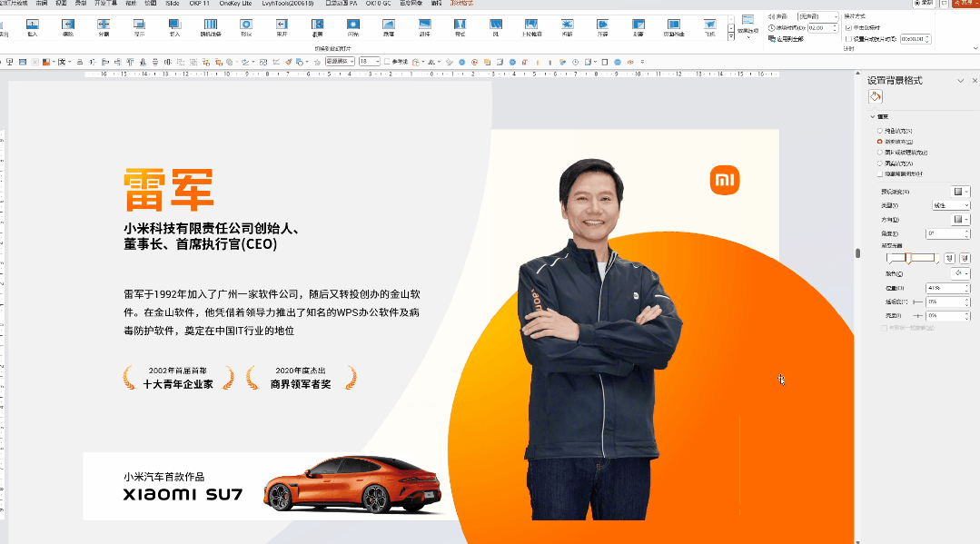Select the 风 (Wind) transition
The image size is (980, 544).
point(496,27)
